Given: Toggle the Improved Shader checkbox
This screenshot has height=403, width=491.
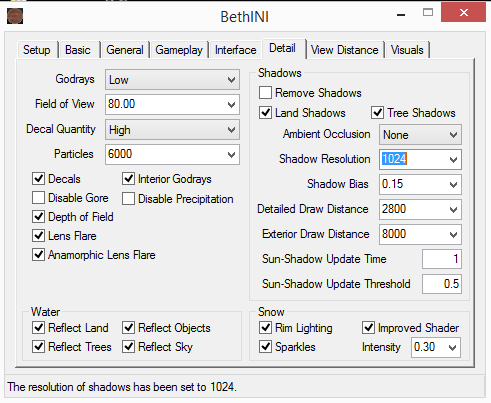Looking at the screenshot, I should [368, 328].
